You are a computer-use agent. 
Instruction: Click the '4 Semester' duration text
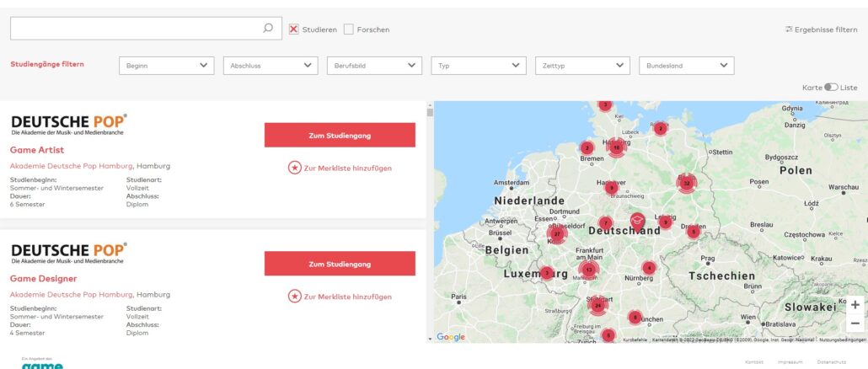[x=27, y=334]
